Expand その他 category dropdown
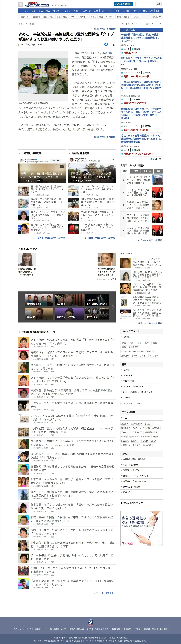The image size is (181, 644). 156,17
